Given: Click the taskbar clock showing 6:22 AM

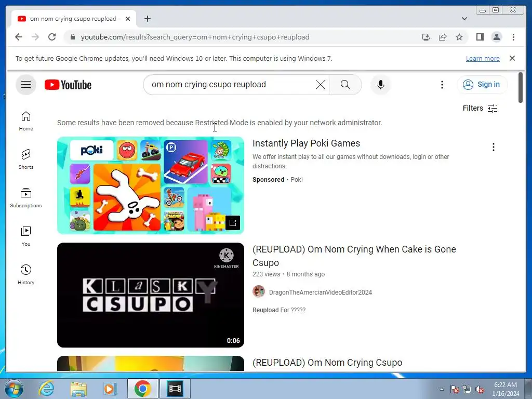Looking at the screenshot, I should point(506,389).
